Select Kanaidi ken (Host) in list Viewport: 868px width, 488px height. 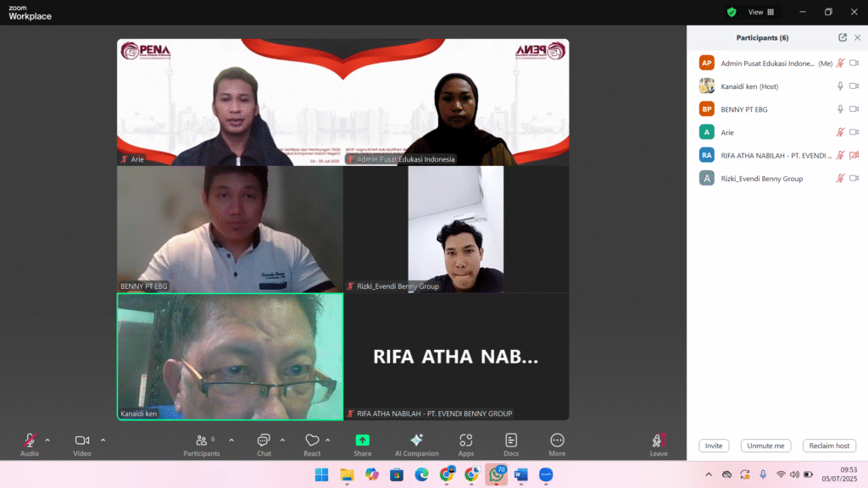pos(777,86)
